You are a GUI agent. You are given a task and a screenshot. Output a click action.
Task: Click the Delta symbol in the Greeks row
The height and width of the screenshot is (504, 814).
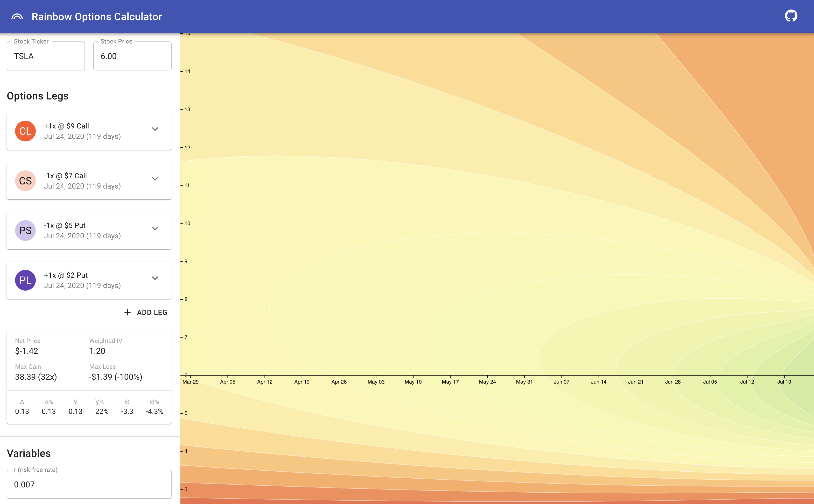tap(22, 402)
